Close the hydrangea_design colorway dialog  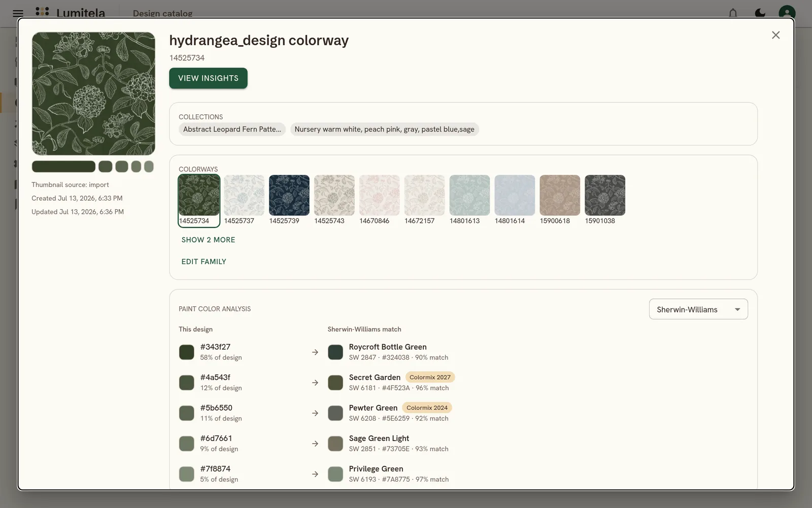(775, 35)
